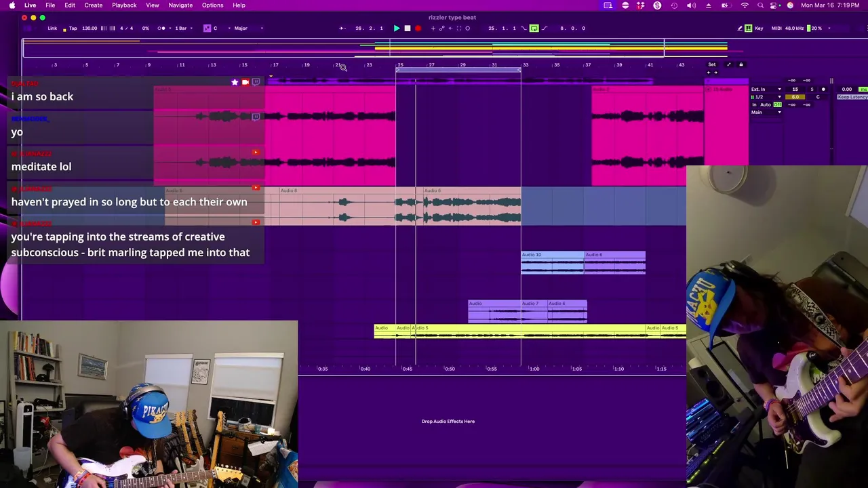Solo the track with the S button
Image resolution: width=868 pixels, height=488 pixels.
[812, 89]
